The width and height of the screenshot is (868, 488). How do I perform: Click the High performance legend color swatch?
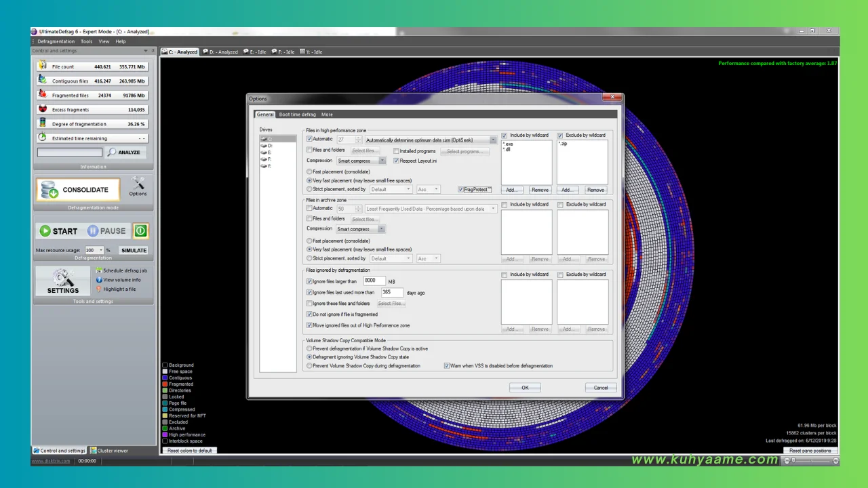165,434
